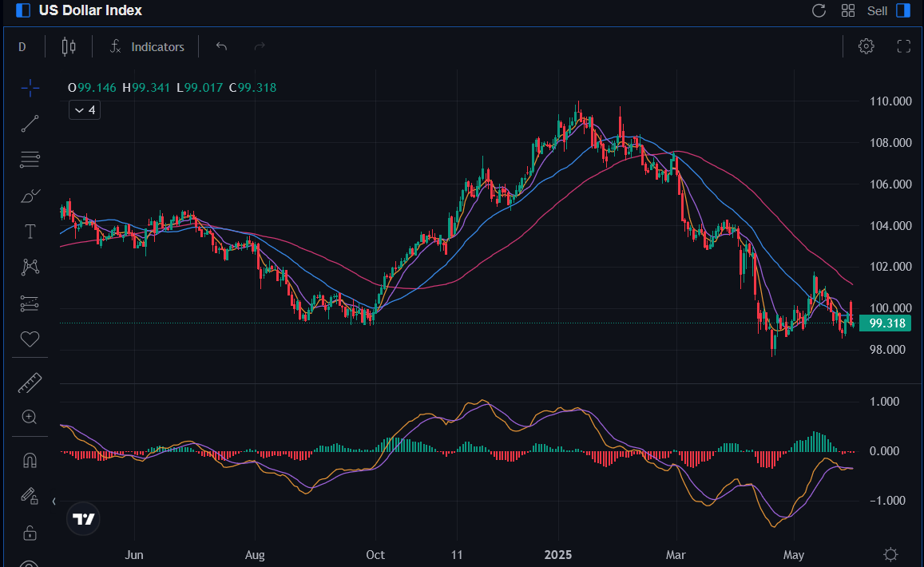Image resolution: width=924 pixels, height=567 pixels.
Task: Undo the last chart action
Action: 221,46
